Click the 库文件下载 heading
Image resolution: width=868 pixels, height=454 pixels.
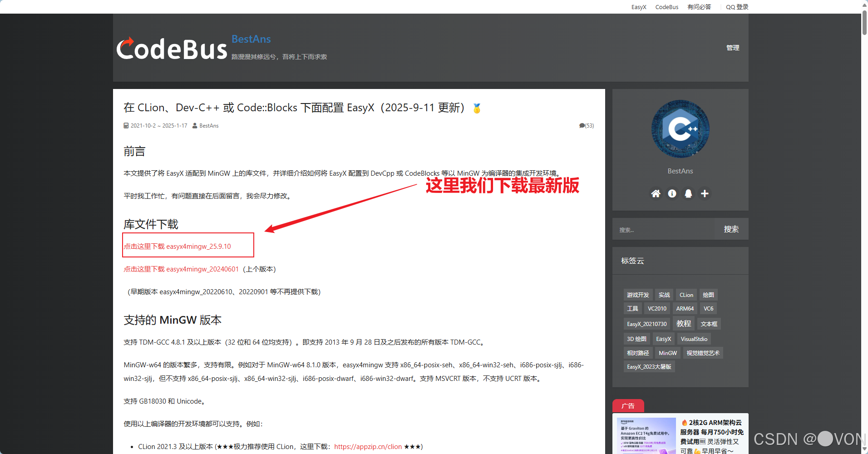click(x=151, y=224)
